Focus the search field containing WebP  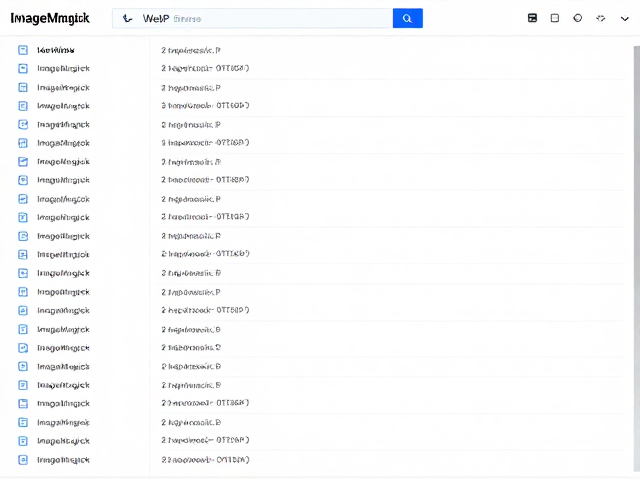pos(253,18)
